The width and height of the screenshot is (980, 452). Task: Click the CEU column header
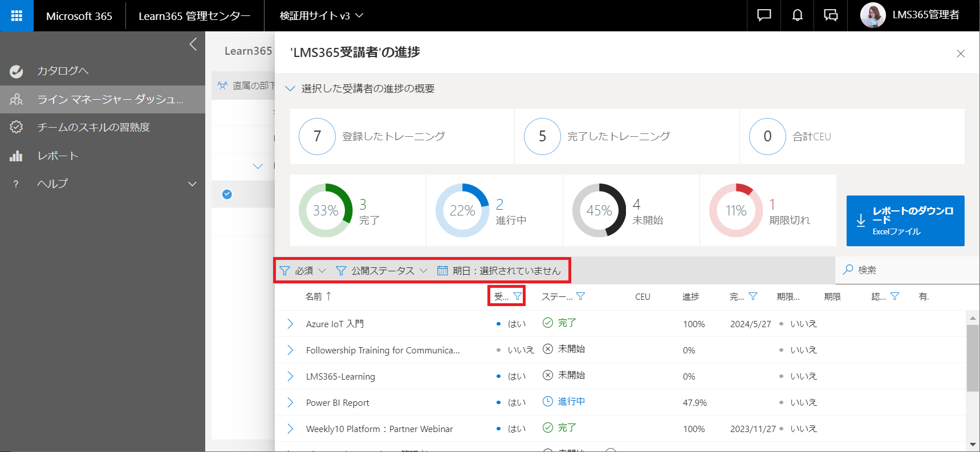[x=643, y=297]
